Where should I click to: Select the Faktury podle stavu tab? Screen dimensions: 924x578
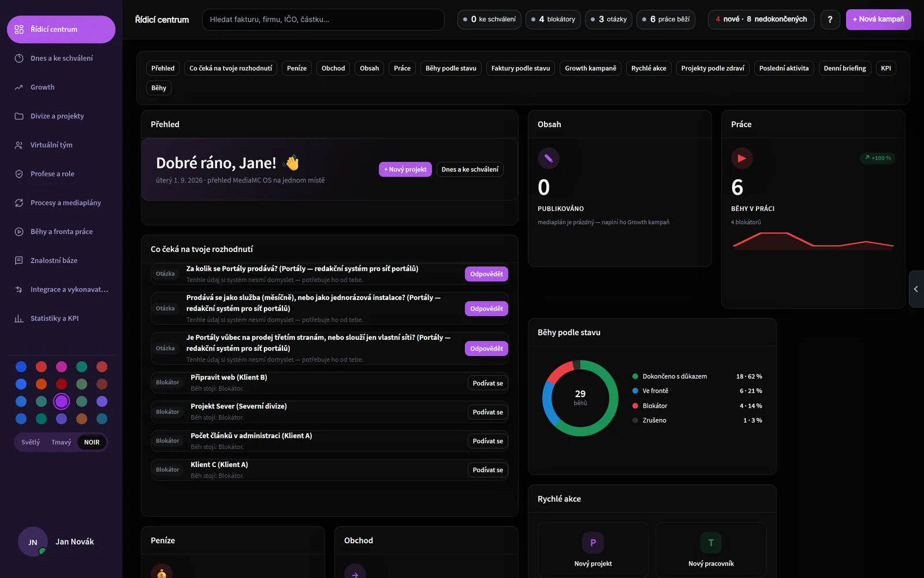tap(520, 68)
